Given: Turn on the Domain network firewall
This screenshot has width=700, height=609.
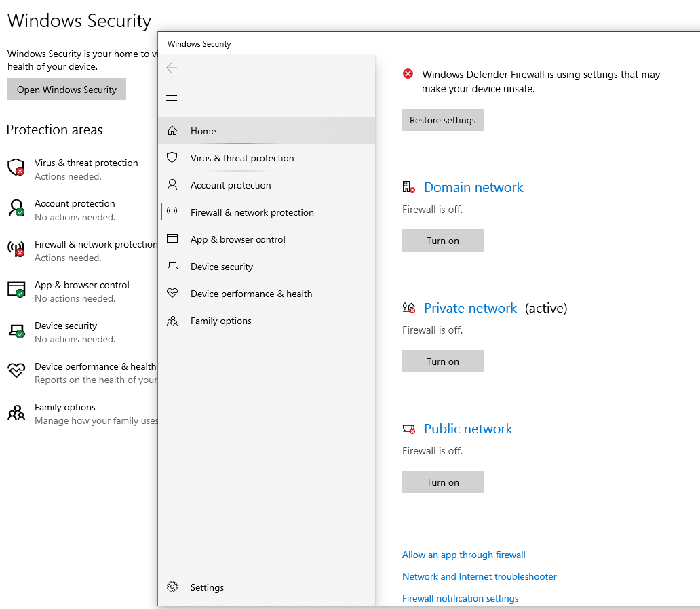Looking at the screenshot, I should [442, 241].
